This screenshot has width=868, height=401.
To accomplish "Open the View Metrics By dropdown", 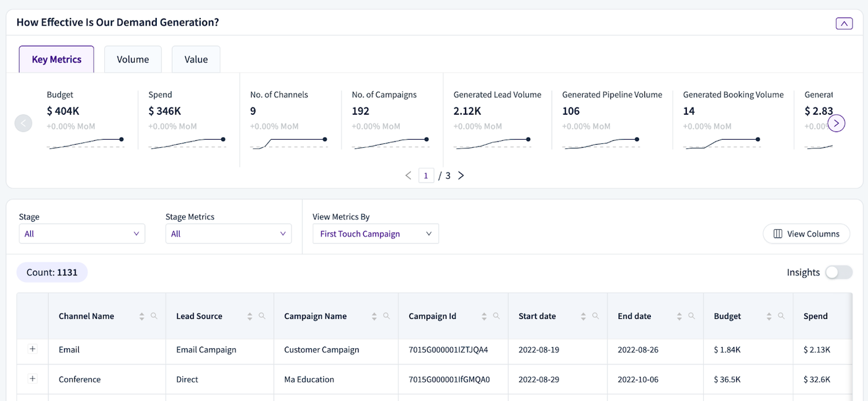I will click(x=376, y=234).
